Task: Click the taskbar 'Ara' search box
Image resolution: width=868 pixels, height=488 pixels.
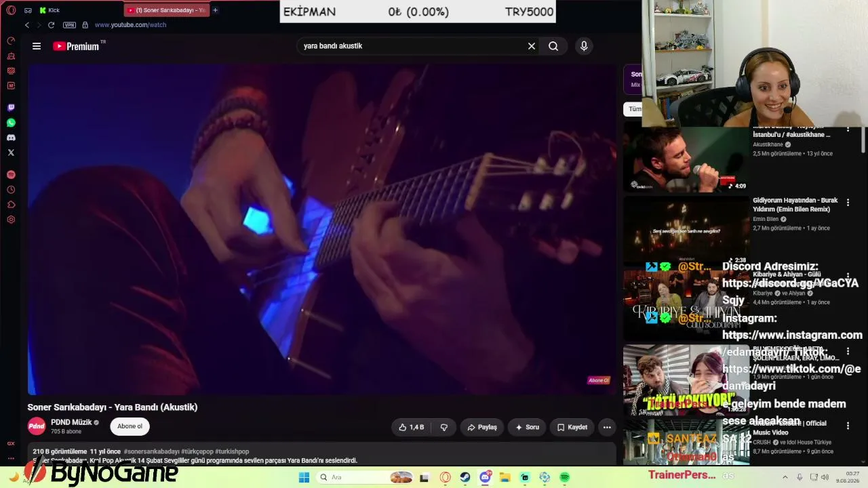Action: pos(364,477)
